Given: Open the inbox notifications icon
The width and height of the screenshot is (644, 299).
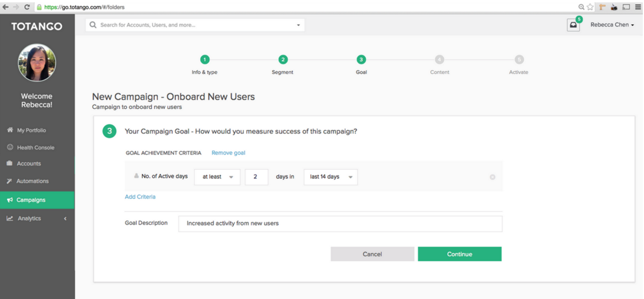Looking at the screenshot, I should pos(573,25).
